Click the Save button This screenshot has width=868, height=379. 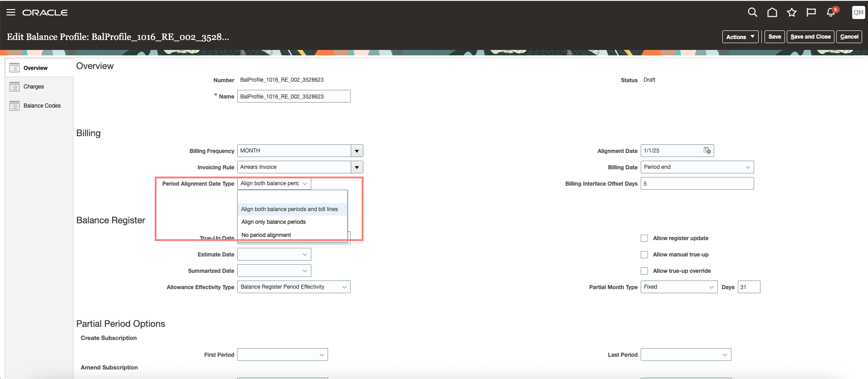[775, 37]
